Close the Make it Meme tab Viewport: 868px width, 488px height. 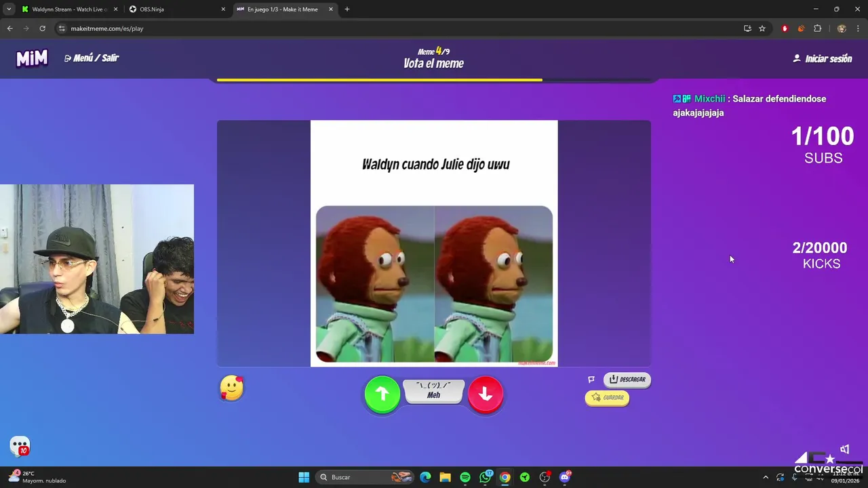331,9
